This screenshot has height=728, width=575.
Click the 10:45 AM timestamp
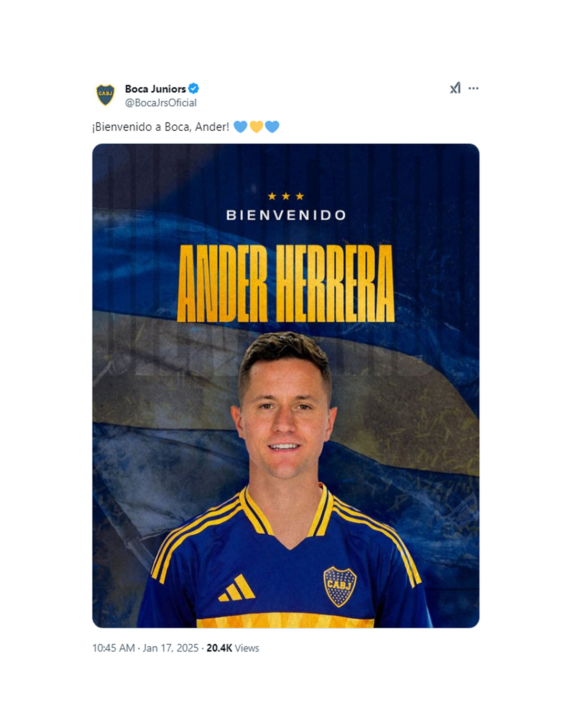(x=114, y=648)
